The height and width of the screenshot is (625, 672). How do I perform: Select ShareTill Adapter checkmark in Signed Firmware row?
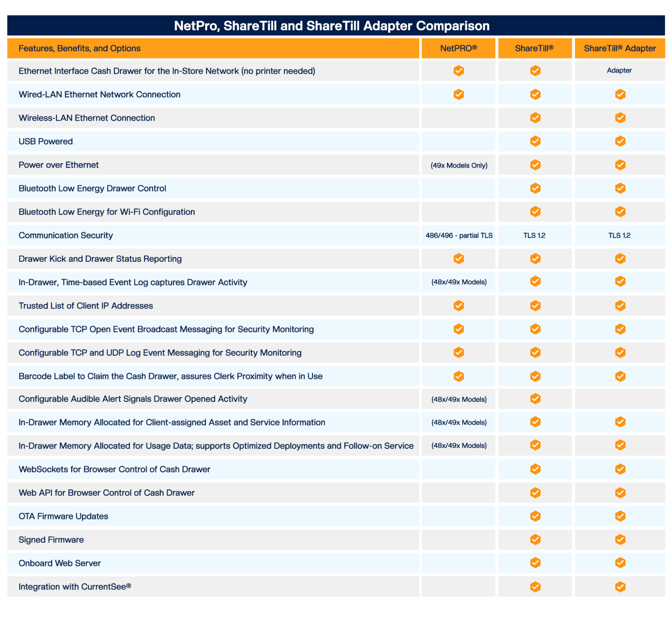click(x=620, y=540)
